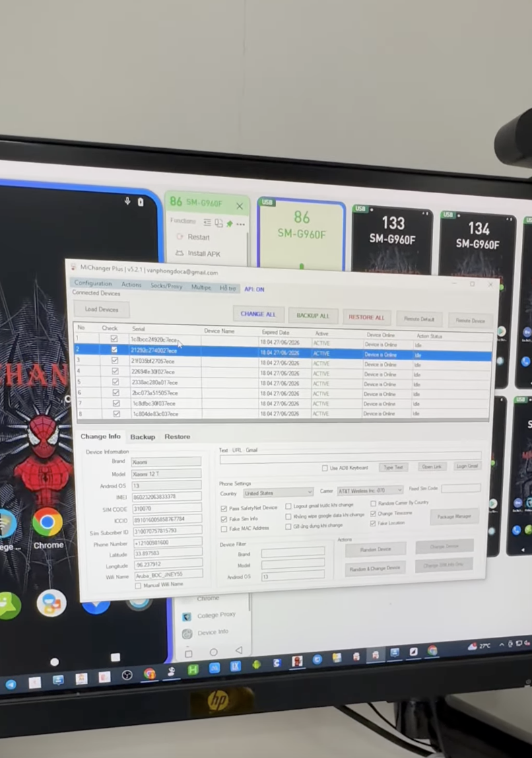Open the Country dropdown

278,493
